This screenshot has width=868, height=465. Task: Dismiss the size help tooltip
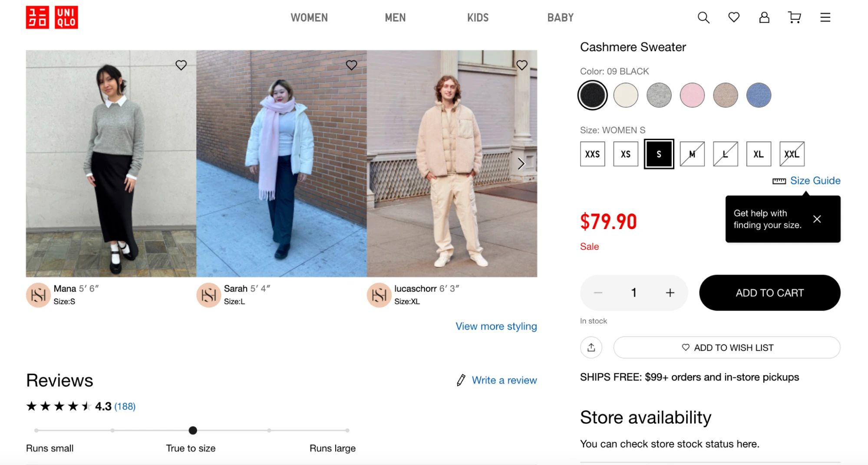[817, 219]
